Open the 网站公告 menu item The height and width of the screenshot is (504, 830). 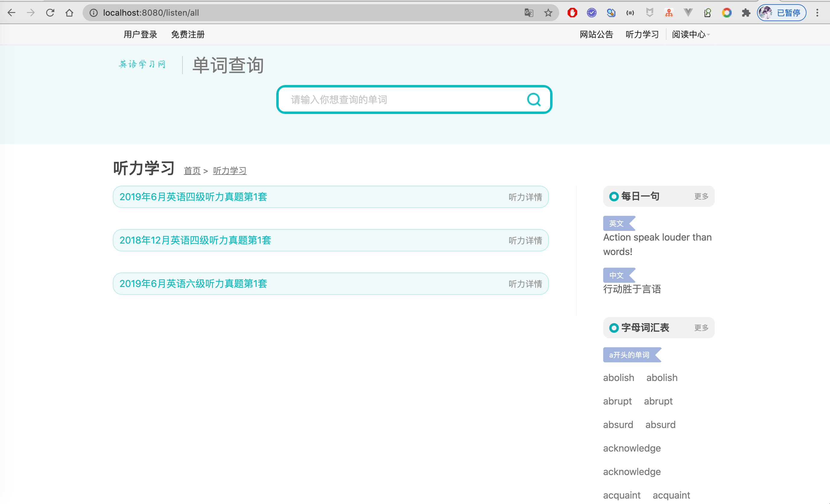pyautogui.click(x=596, y=34)
